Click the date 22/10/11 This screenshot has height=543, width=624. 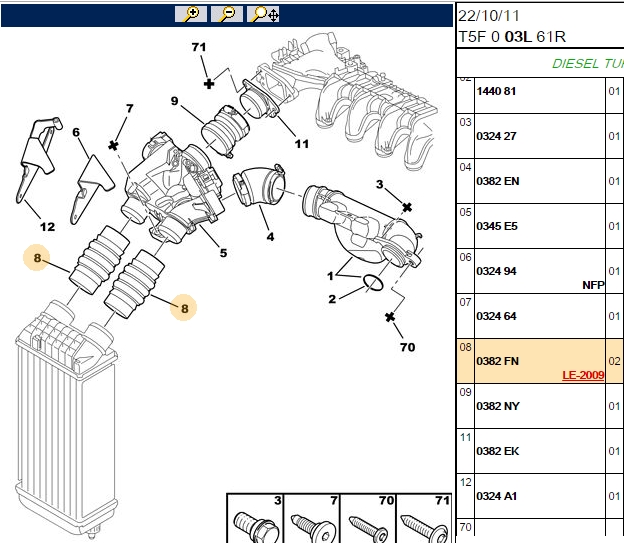pos(489,16)
